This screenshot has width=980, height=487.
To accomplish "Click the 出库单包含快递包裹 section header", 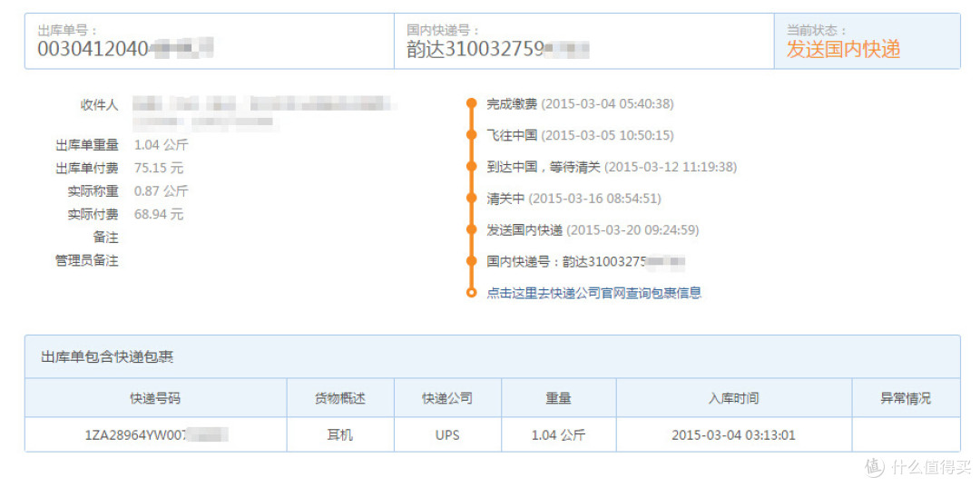I will pos(107,356).
